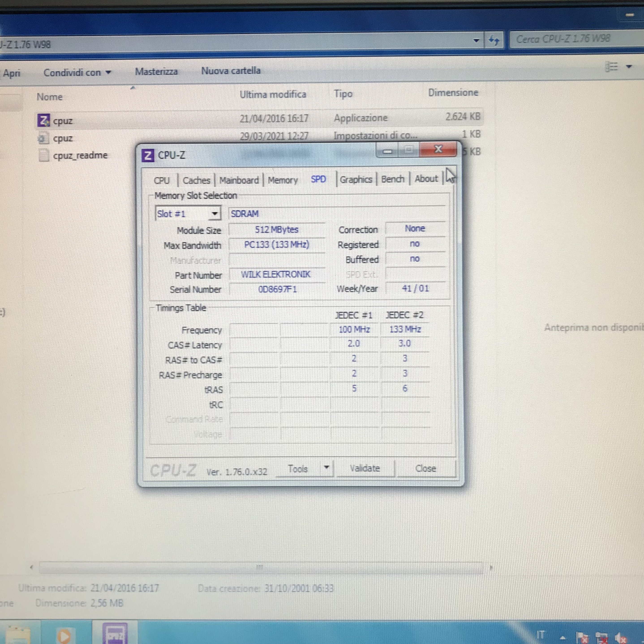This screenshot has height=644, width=644.
Task: Click the horizontal scrollbar in the file list
Action: pyautogui.click(x=260, y=567)
